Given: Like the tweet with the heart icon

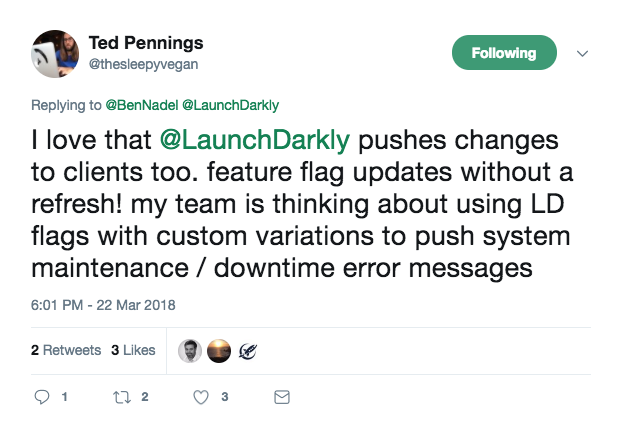Looking at the screenshot, I should pyautogui.click(x=202, y=397).
